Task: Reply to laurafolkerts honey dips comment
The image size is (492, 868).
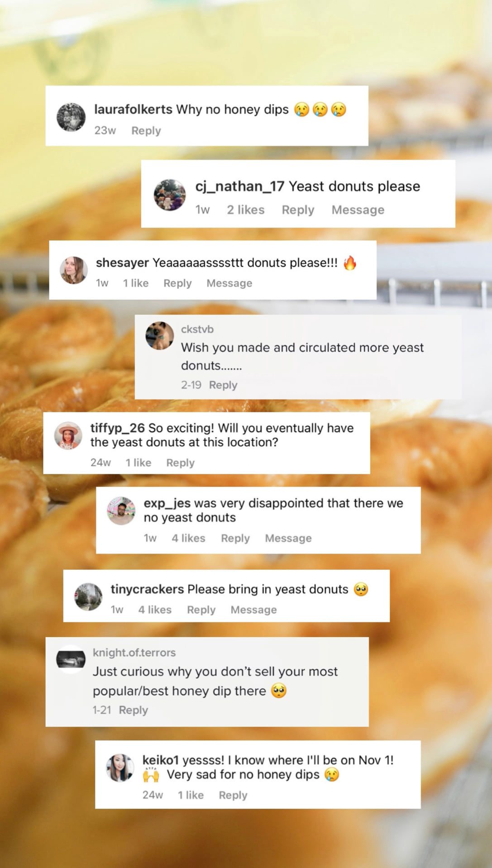Action: click(146, 130)
